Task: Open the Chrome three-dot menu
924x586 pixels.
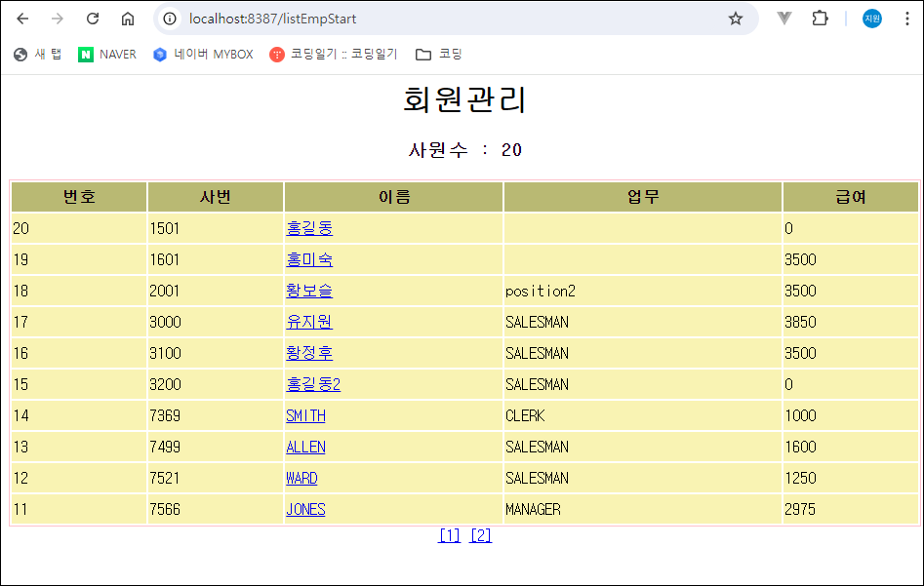Action: click(x=906, y=19)
